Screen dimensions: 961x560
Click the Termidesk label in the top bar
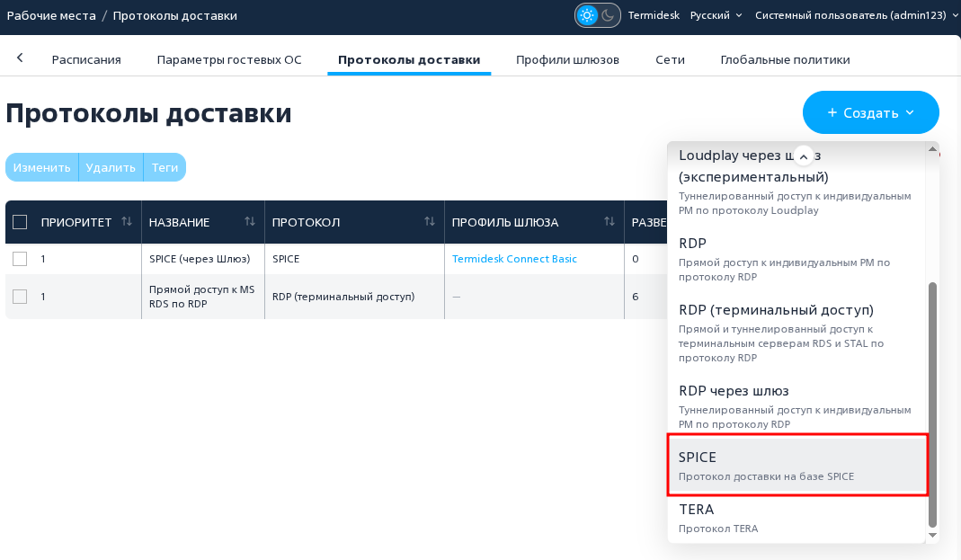[654, 15]
